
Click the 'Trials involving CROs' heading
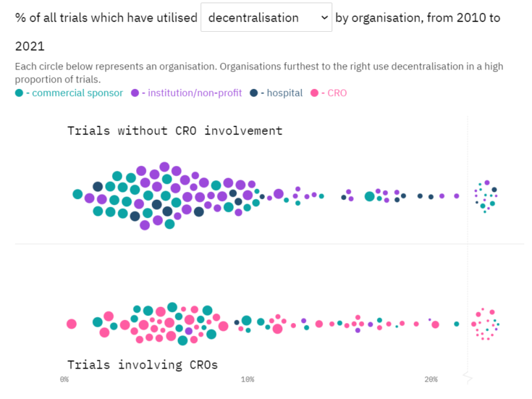142,364
